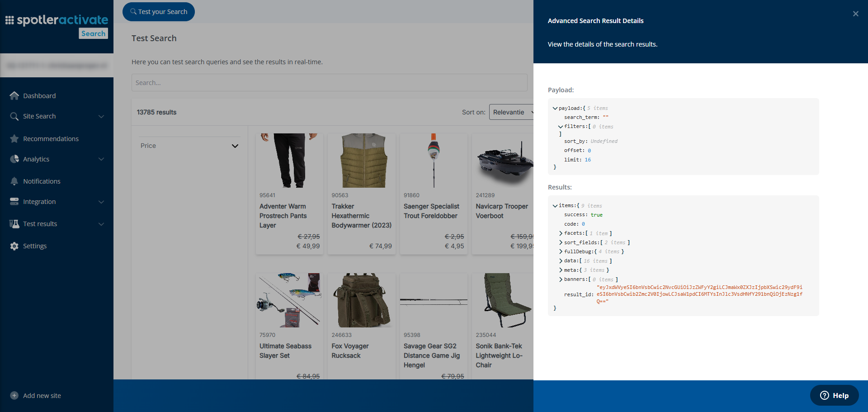Click into the Search... input field
Image resolution: width=868 pixels, height=412 pixels.
pos(329,83)
